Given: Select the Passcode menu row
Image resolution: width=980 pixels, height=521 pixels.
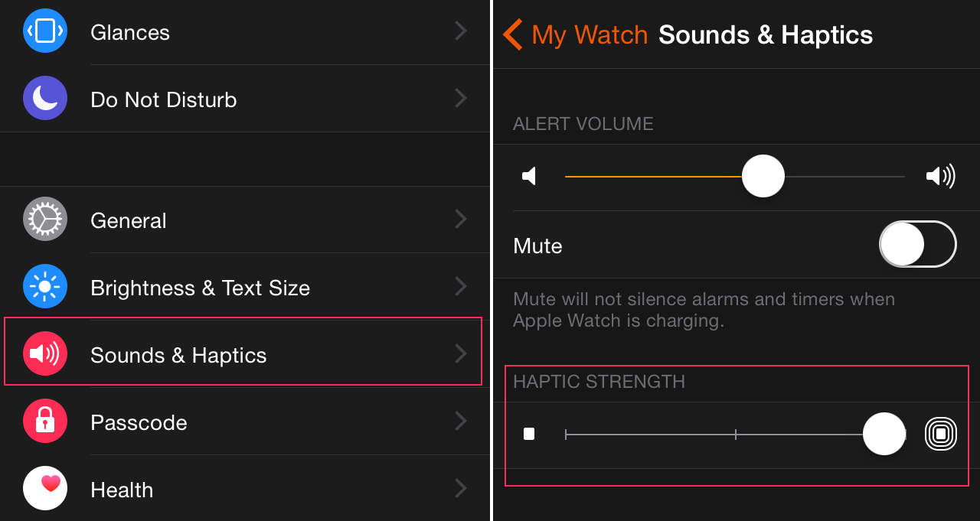Looking at the screenshot, I should point(139,422).
